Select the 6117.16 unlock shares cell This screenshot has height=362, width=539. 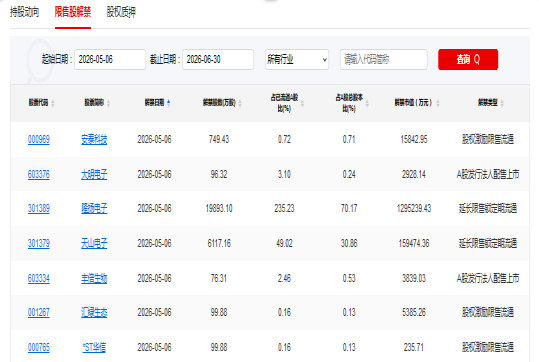(x=219, y=244)
